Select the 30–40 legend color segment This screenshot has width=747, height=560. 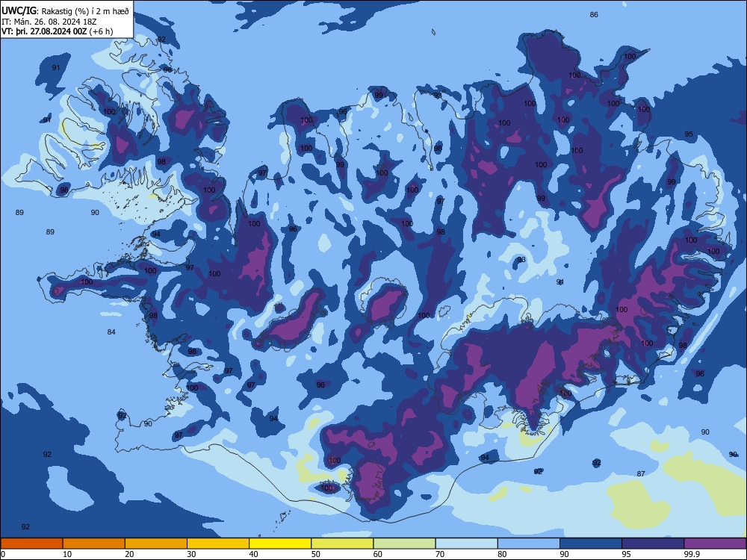coord(218,544)
